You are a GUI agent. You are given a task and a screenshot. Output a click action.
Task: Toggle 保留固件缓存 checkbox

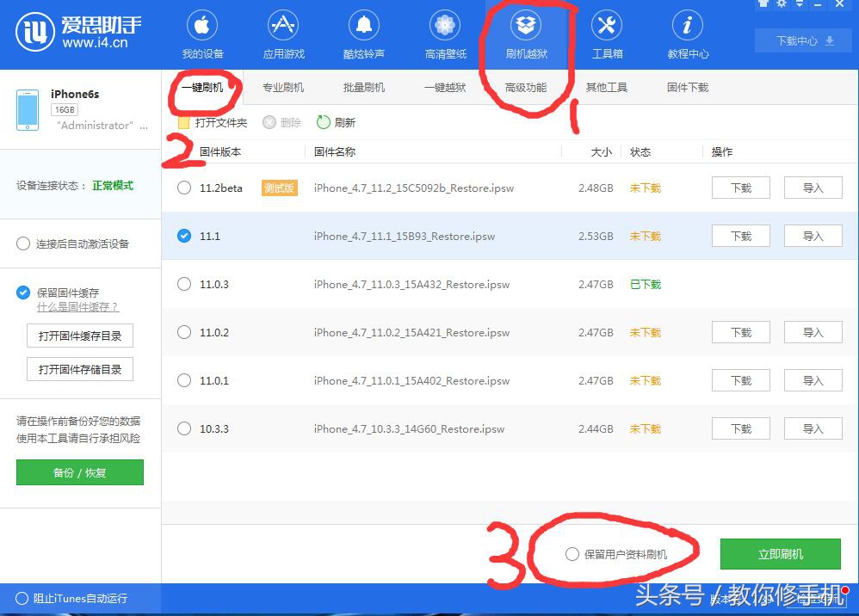(23, 293)
